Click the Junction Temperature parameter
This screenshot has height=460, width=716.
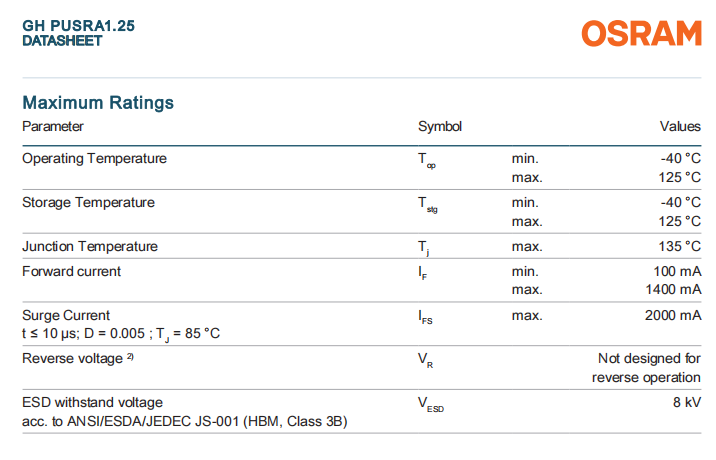click(90, 246)
